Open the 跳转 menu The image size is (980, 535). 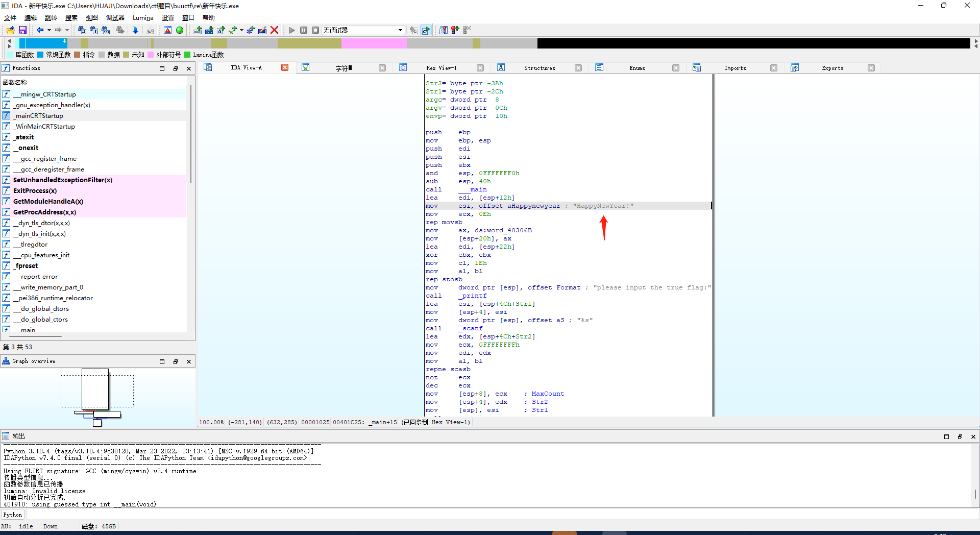pyautogui.click(x=51, y=17)
